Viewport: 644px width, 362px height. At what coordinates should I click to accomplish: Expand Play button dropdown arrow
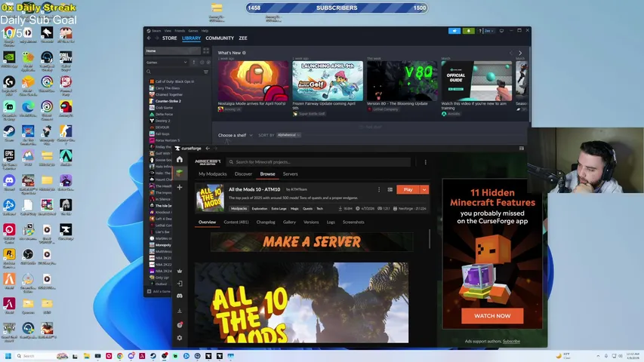coord(424,189)
